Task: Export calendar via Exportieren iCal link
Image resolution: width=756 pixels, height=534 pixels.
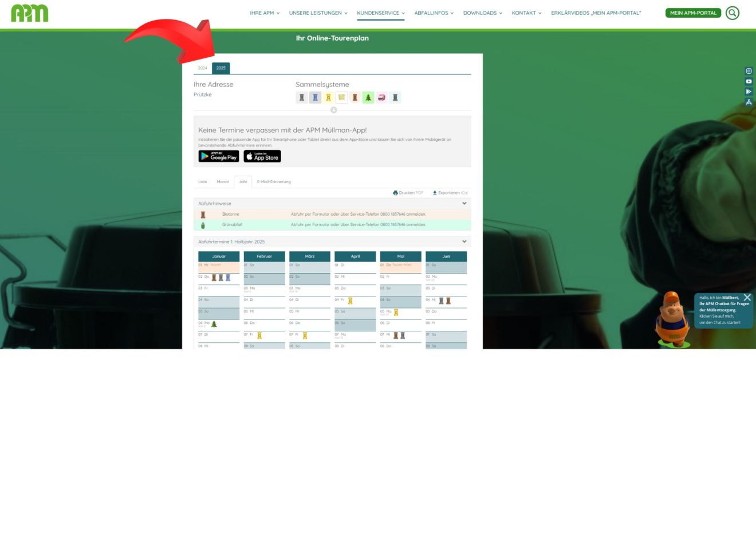Action: click(x=450, y=193)
